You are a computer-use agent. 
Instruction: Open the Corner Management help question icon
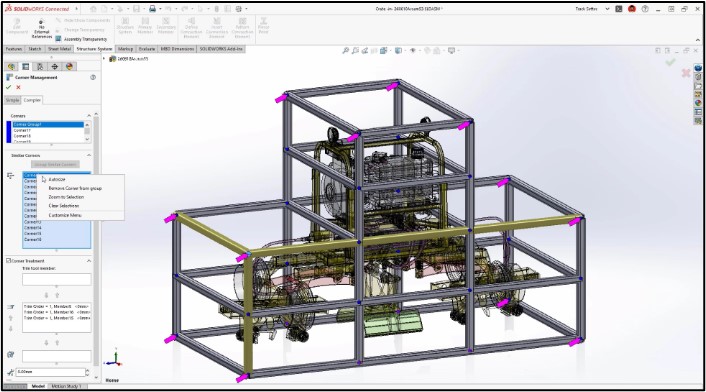[x=93, y=77]
